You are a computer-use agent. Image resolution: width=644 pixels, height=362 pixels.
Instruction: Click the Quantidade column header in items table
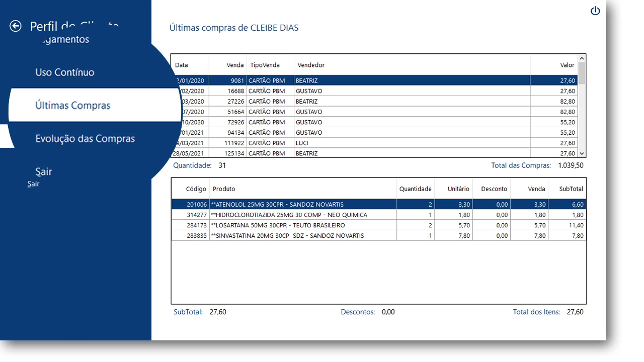coord(416,189)
